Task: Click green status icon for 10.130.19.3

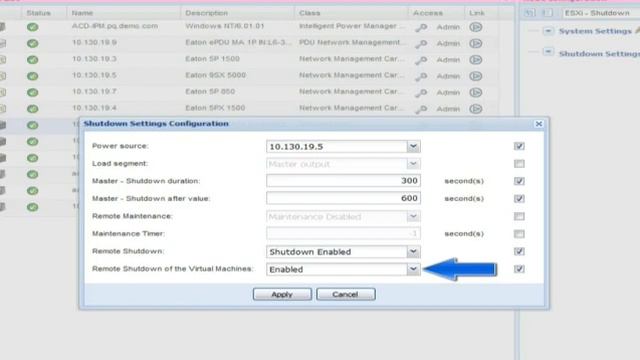Action: 33,60
